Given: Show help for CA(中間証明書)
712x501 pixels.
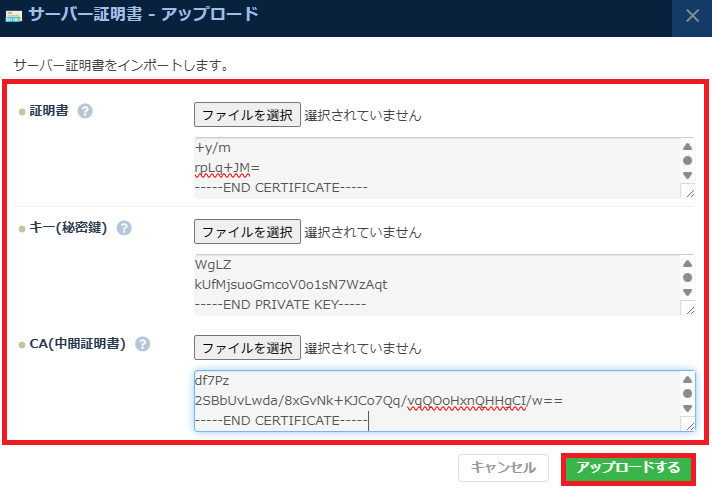Looking at the screenshot, I should [143, 344].
